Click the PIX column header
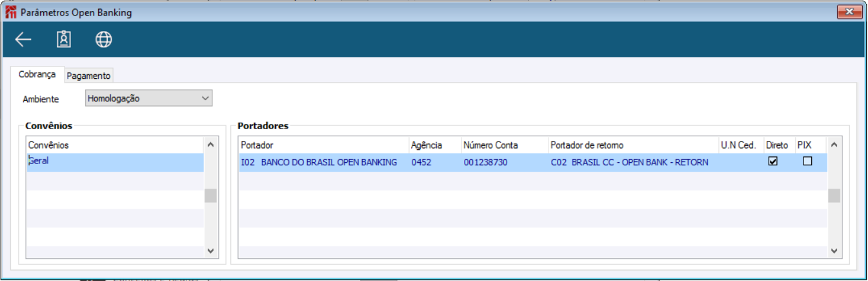Image resolution: width=868 pixels, height=281 pixels. coord(811,145)
